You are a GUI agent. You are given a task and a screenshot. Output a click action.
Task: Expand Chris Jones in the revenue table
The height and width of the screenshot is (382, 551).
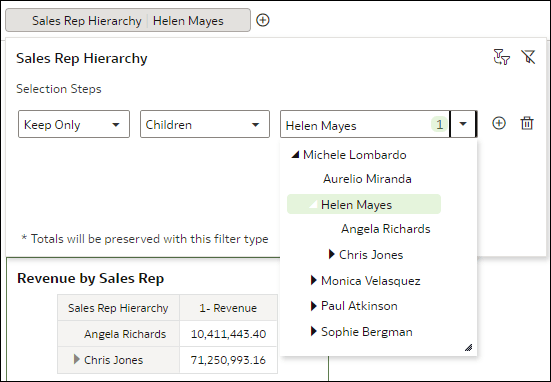pyautogui.click(x=77, y=360)
